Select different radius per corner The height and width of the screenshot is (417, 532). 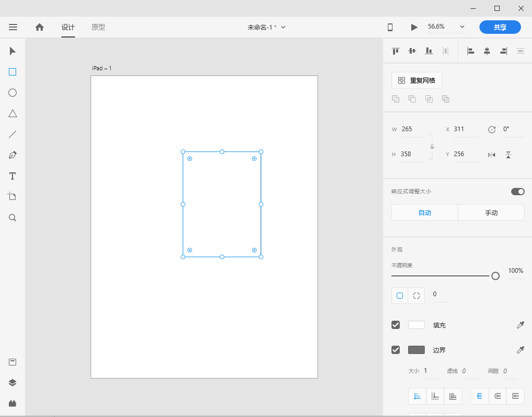416,296
